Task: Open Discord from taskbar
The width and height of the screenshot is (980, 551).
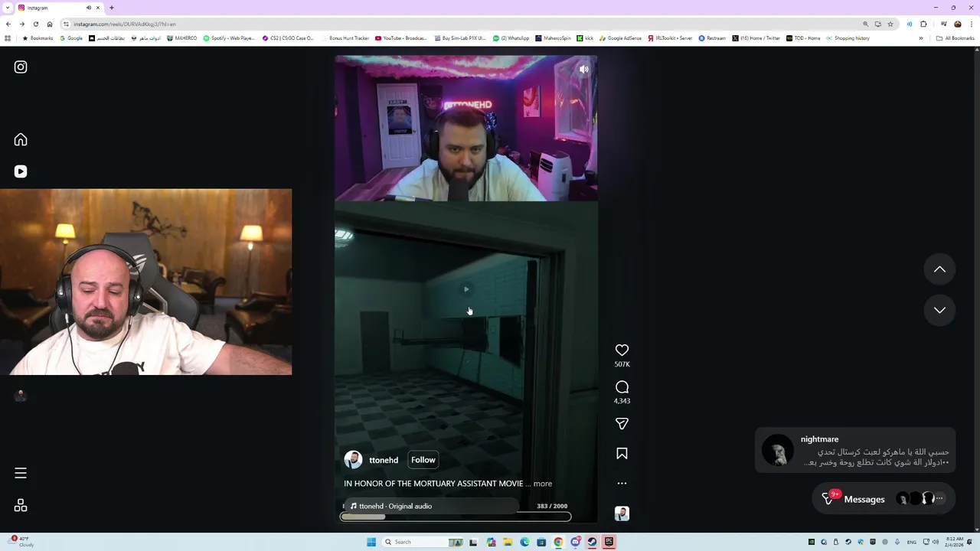Action: pyautogui.click(x=575, y=542)
